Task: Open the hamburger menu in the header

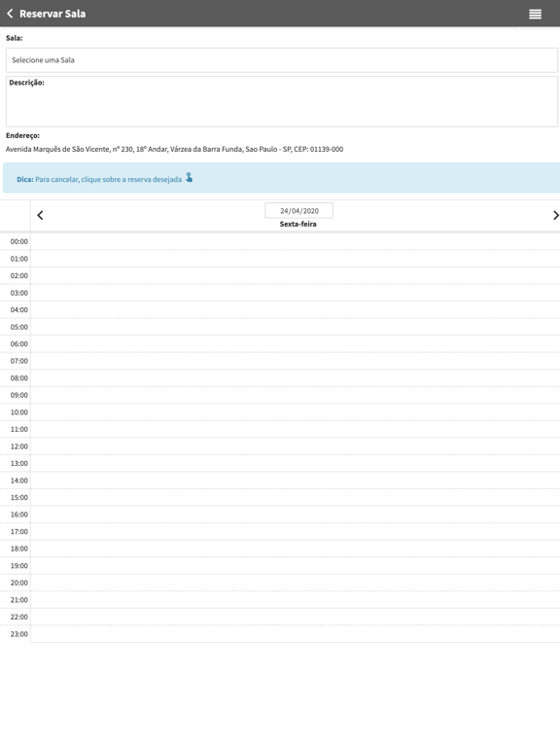Action: (x=535, y=14)
